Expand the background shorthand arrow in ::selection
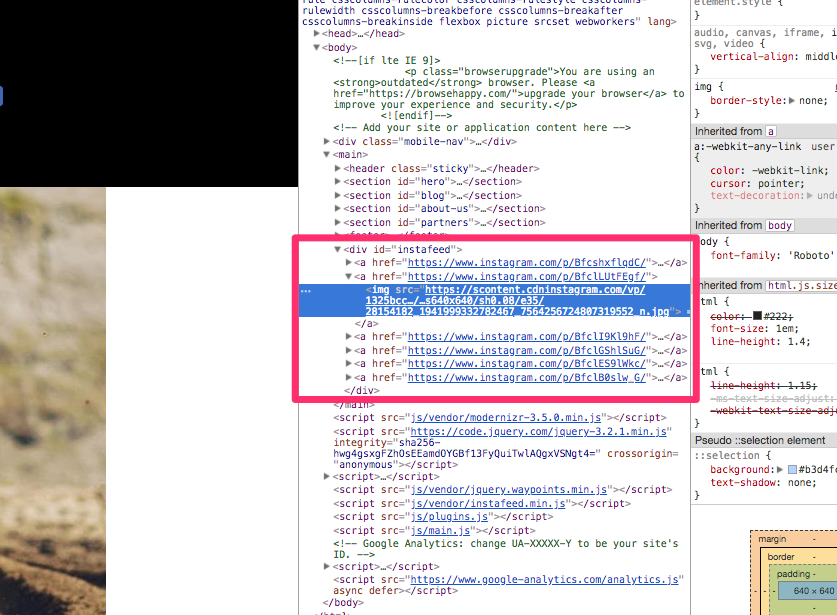 tap(780, 470)
